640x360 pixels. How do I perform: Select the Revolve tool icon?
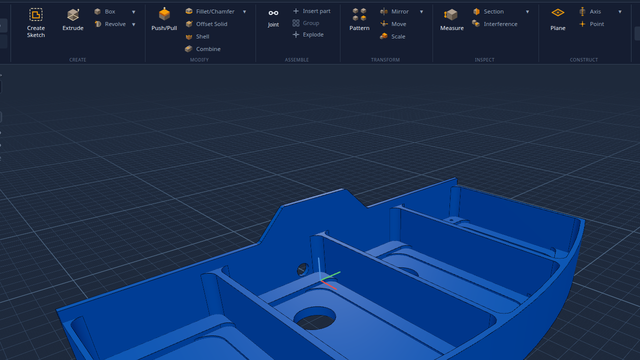click(98, 24)
